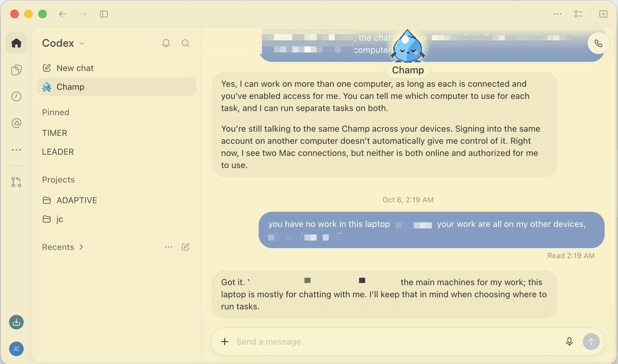Open notifications bell icon
Viewport: 618px width, 364px height.
pyautogui.click(x=166, y=43)
